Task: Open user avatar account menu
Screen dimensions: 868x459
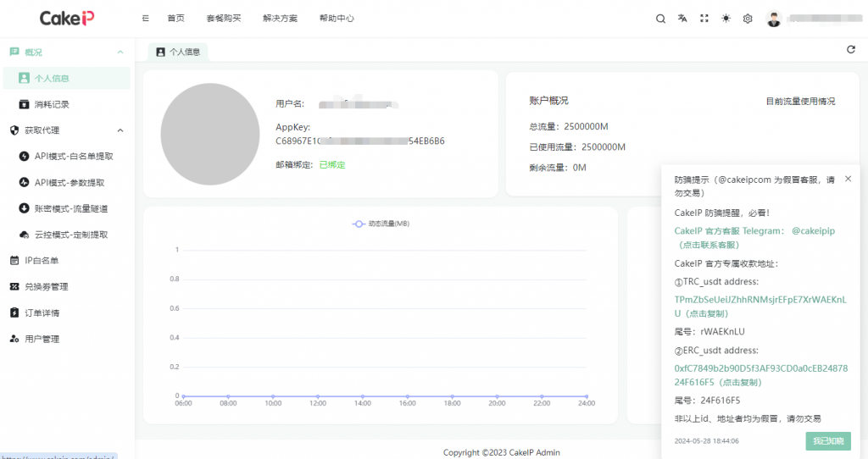Action: click(x=774, y=19)
